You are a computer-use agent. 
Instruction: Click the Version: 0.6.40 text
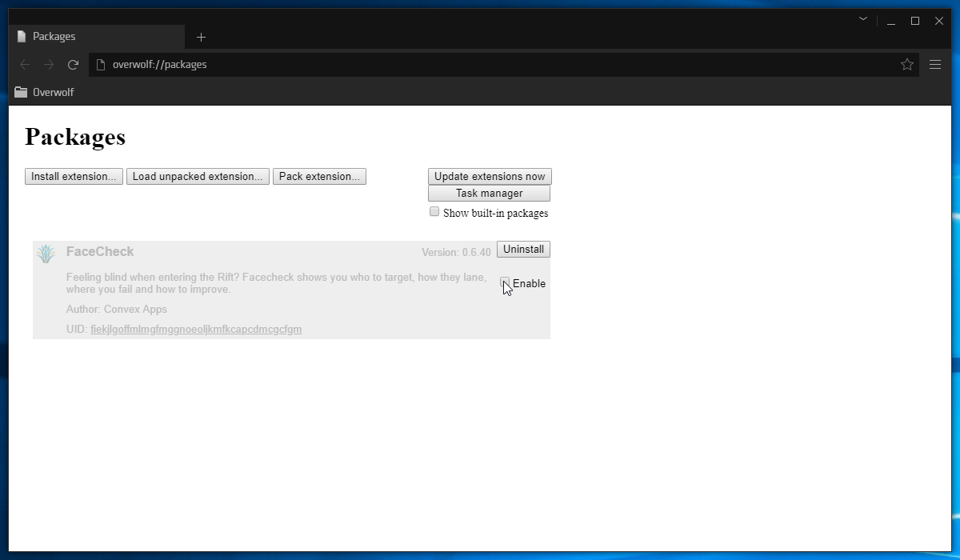coord(456,253)
